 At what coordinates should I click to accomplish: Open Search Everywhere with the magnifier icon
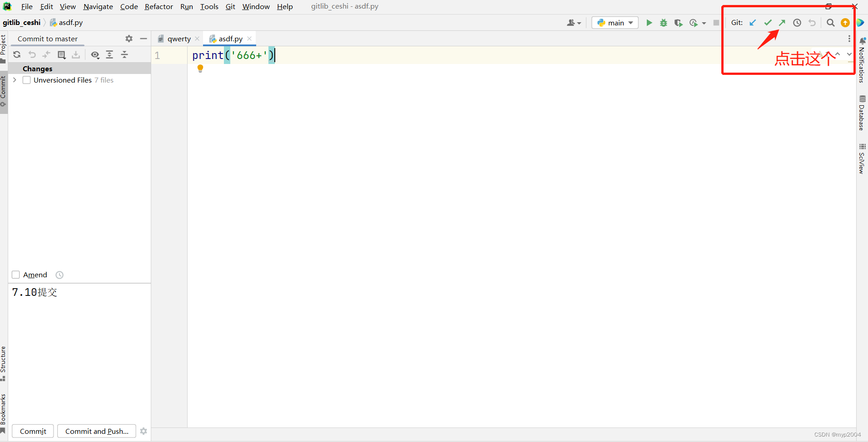(x=830, y=22)
